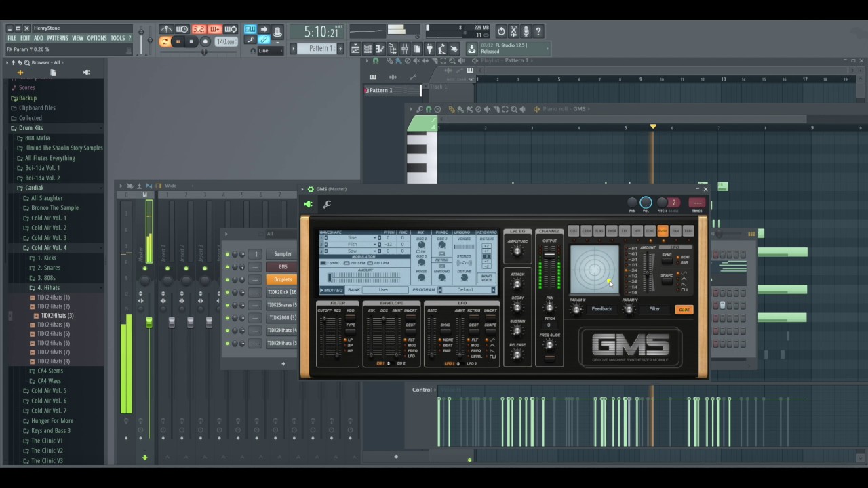Open the playlist view icon
868x488 pixels.
(355, 49)
